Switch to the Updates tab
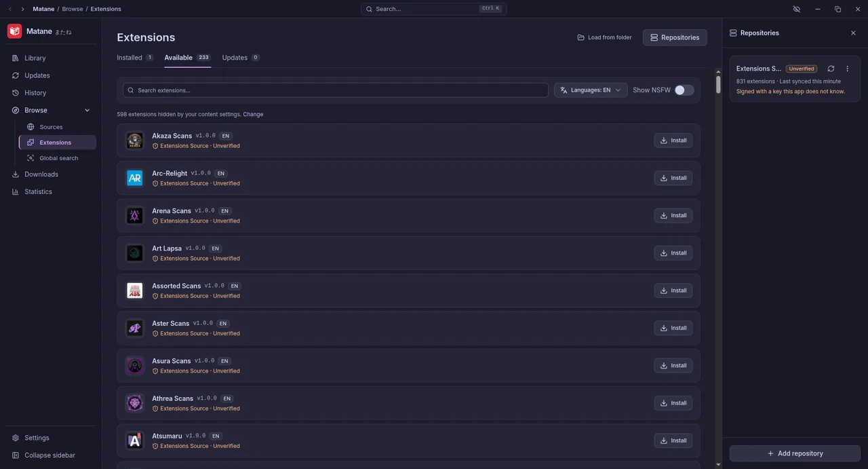This screenshot has width=868, height=469. tap(241, 58)
